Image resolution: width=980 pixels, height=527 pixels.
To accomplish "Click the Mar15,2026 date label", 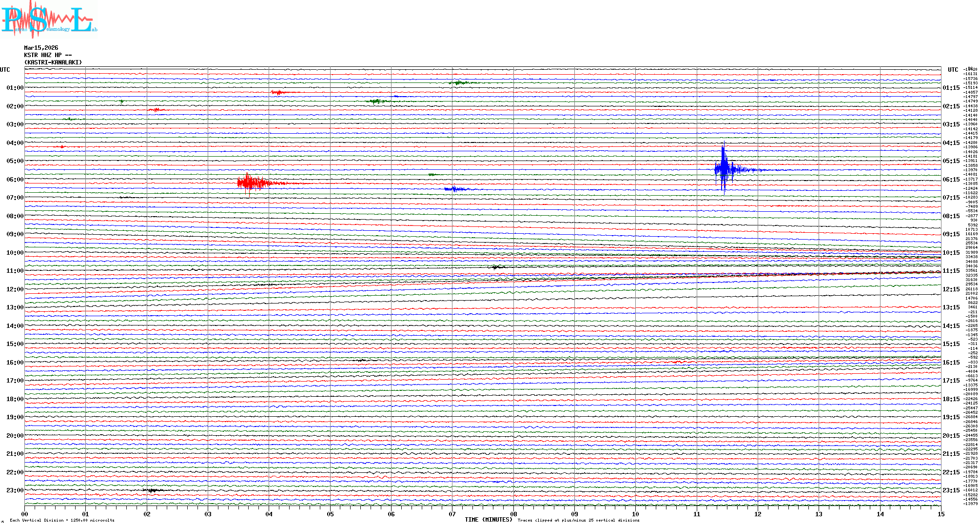I will [x=41, y=48].
